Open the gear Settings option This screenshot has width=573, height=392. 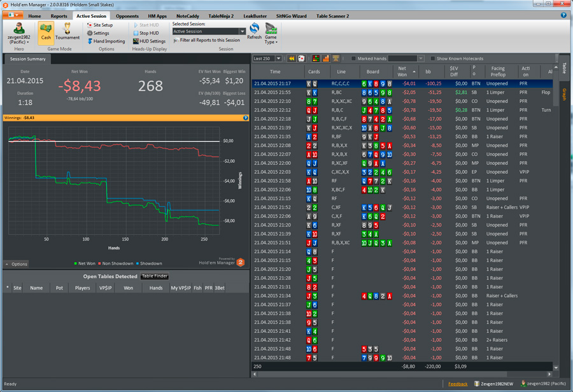98,33
